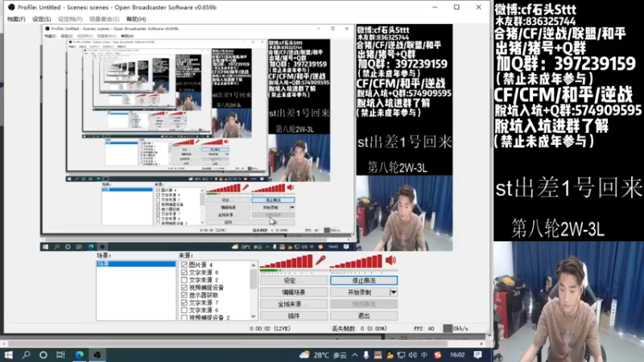Click the red Sogou S tray icon
Screen dimensions: 644x362
(438, 355)
